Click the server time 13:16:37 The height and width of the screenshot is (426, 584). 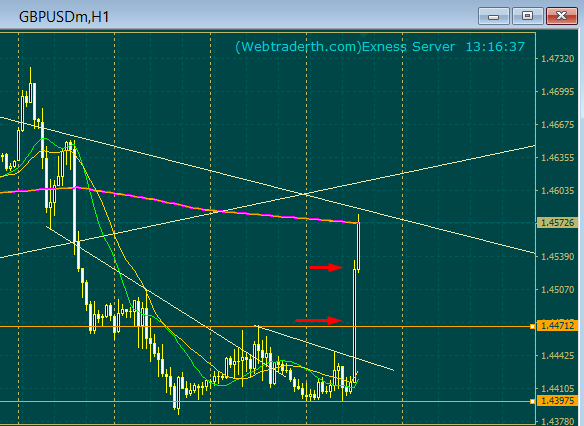pos(495,47)
